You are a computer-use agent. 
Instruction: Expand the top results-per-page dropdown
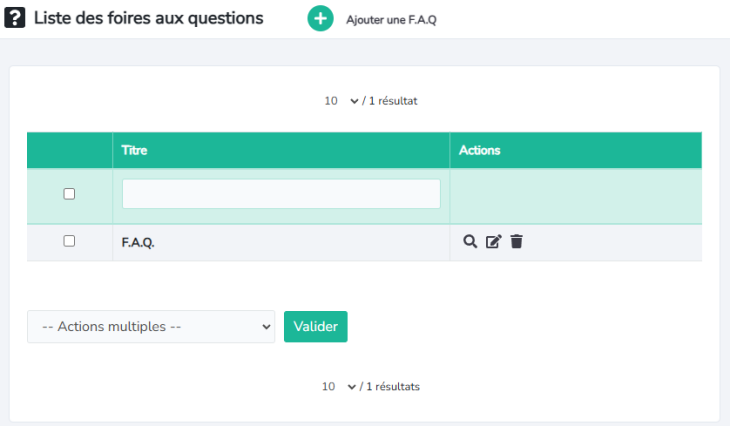tap(341, 101)
